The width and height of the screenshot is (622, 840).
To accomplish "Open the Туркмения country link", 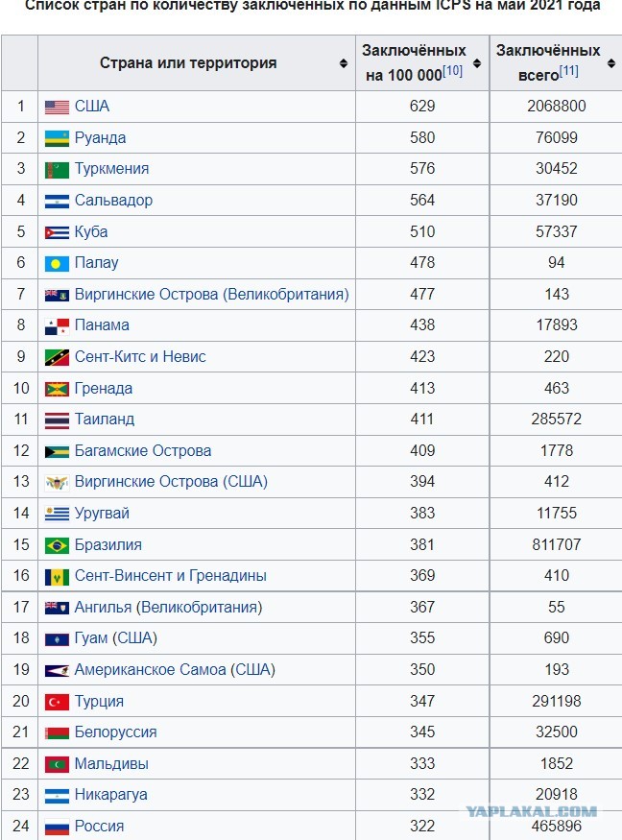I will (111, 169).
